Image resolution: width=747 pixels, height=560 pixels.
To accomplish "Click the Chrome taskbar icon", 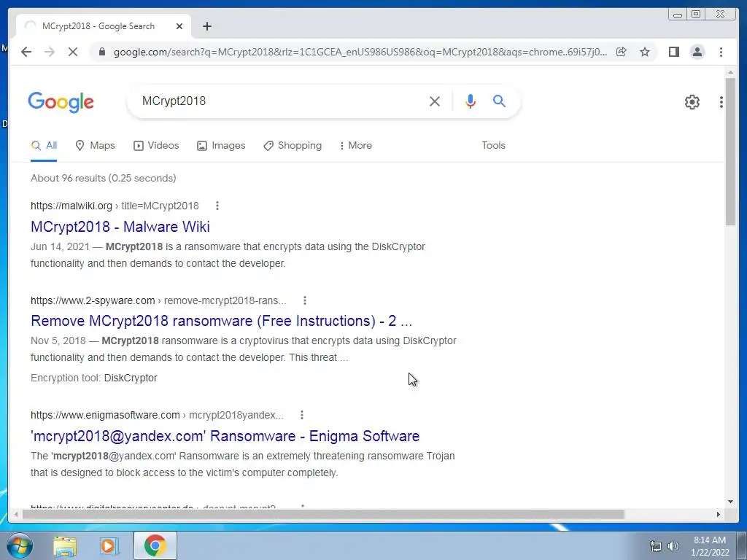I will coord(155,545).
